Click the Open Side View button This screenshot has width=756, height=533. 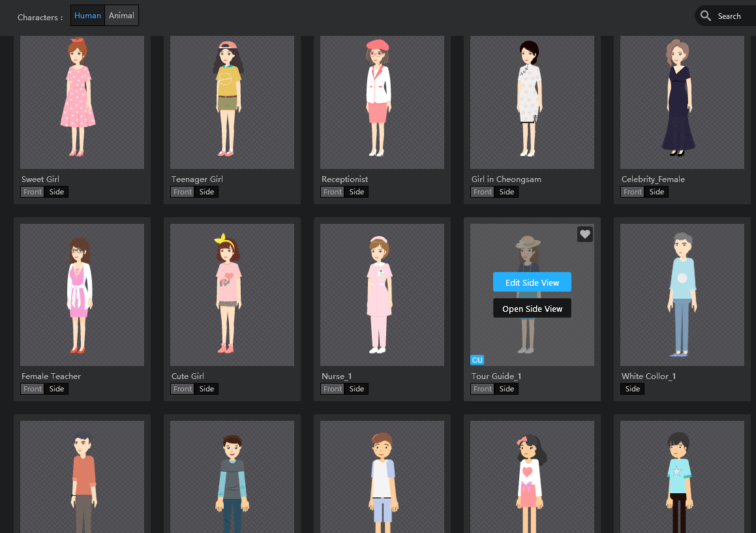(x=532, y=308)
